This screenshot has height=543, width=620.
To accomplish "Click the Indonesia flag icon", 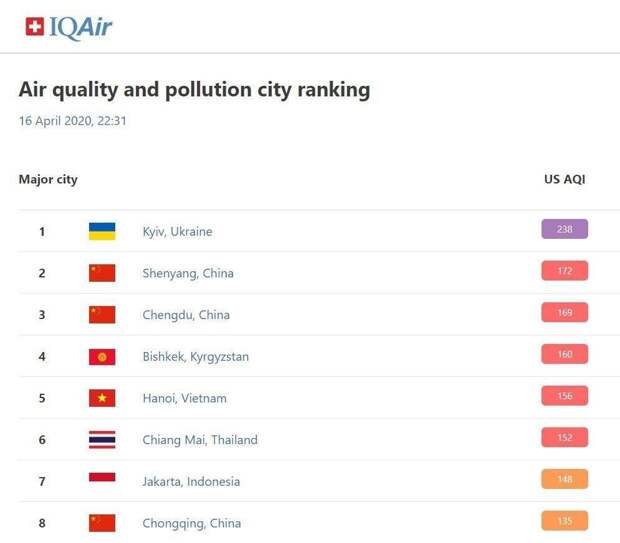I will click(x=102, y=477).
